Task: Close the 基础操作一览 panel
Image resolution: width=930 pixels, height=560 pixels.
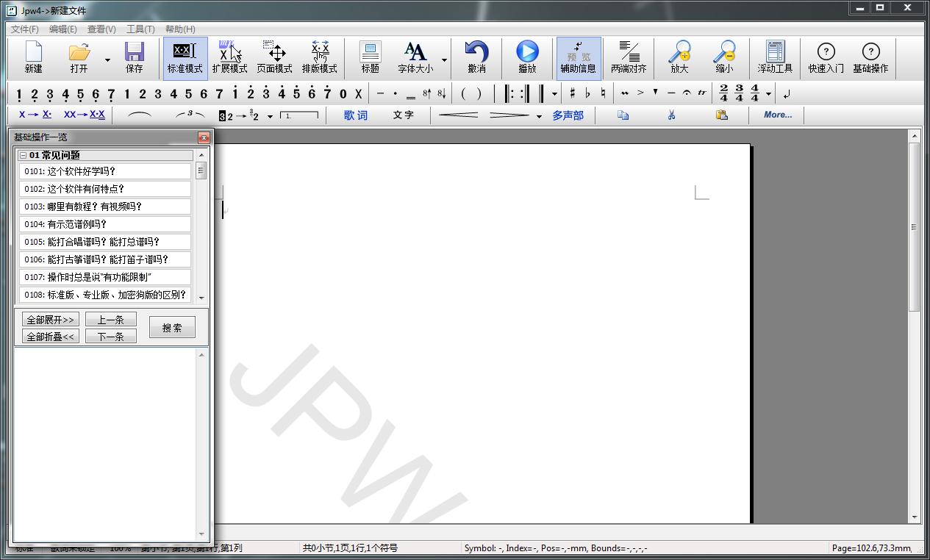Action: pos(204,137)
